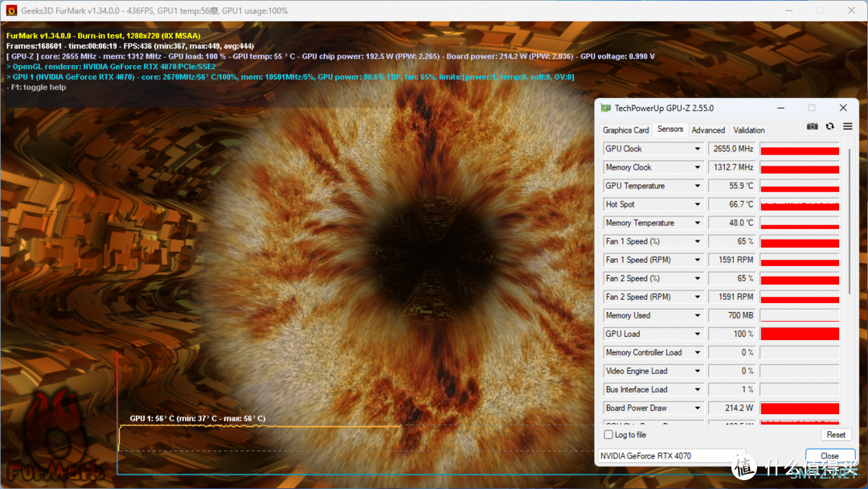Image resolution: width=868 pixels, height=489 pixels.
Task: Click the GPU-Z app icon in title bar
Action: (606, 108)
